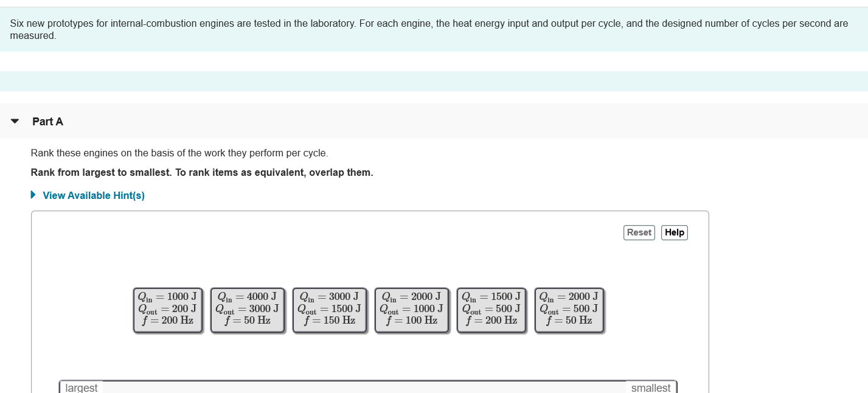Click the 'Rank these engines' question text
The height and width of the screenshot is (393, 868).
179,153
